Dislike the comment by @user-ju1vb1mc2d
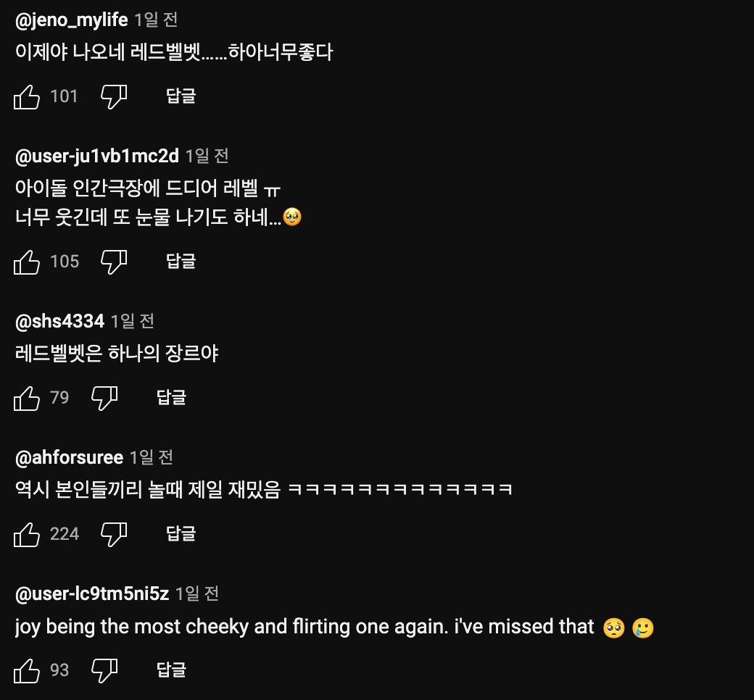Screen dimensions: 754x700 [x=114, y=262]
